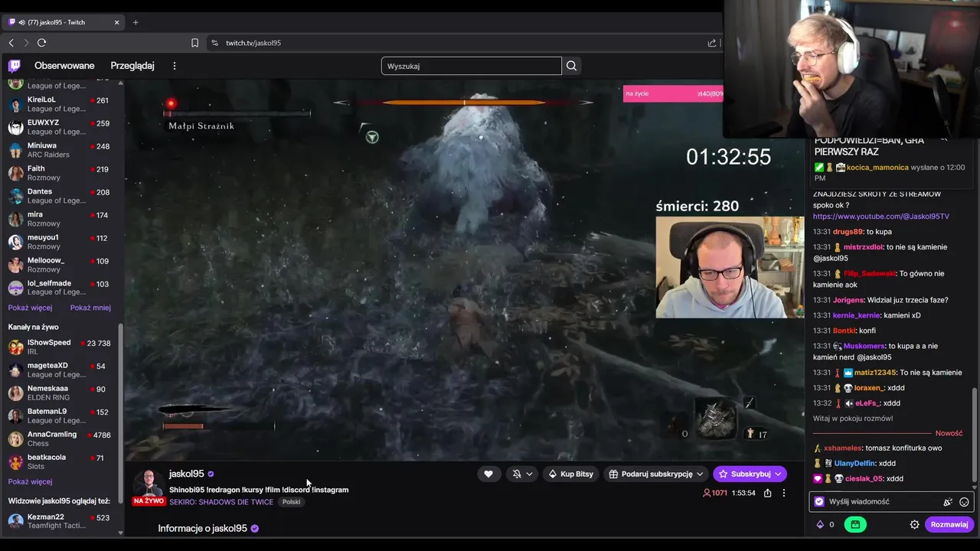Reload the page with the refresh icon
The width and height of the screenshot is (980, 551).
[41, 43]
